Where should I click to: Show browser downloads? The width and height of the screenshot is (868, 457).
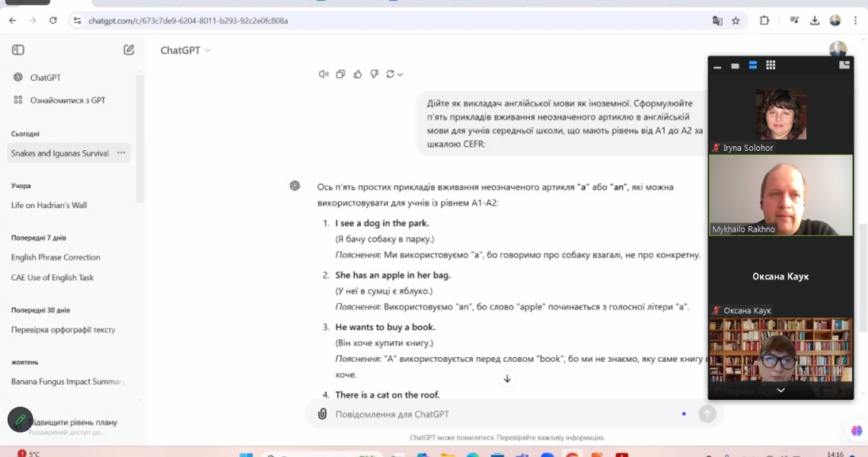click(x=815, y=21)
